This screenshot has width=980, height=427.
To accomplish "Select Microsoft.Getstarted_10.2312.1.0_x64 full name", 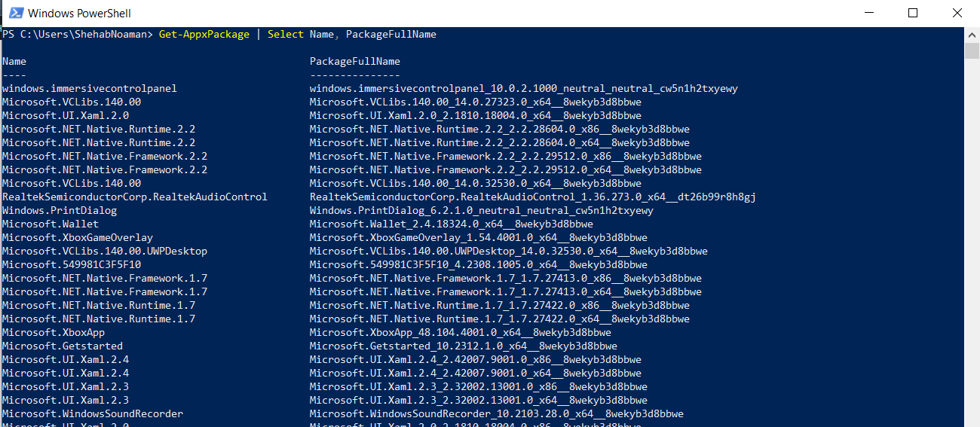I will tap(464, 346).
